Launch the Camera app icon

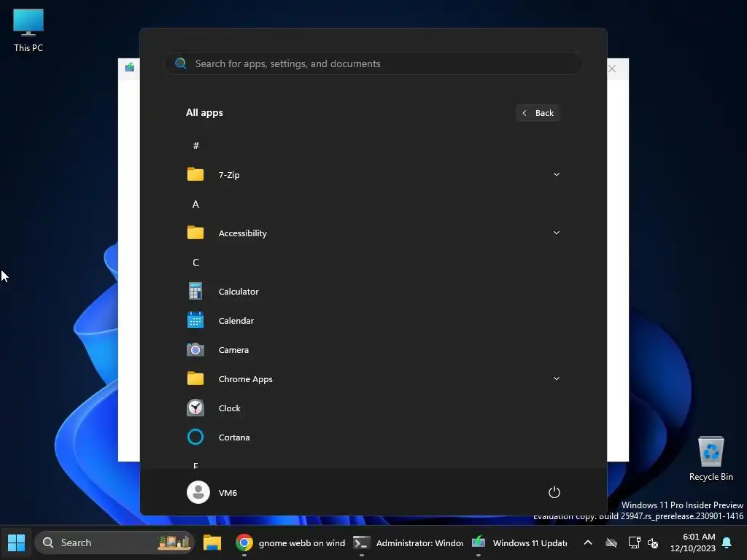click(196, 349)
